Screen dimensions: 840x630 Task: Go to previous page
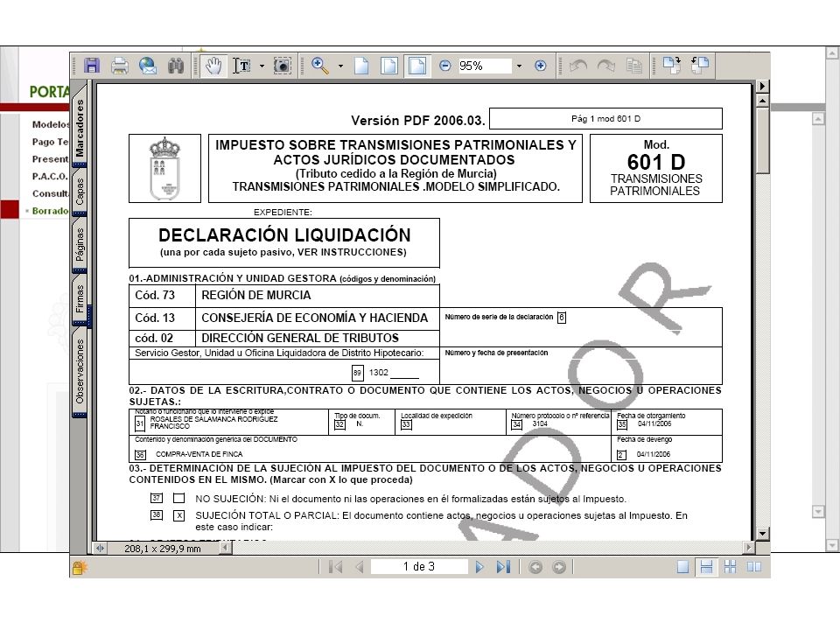360,567
